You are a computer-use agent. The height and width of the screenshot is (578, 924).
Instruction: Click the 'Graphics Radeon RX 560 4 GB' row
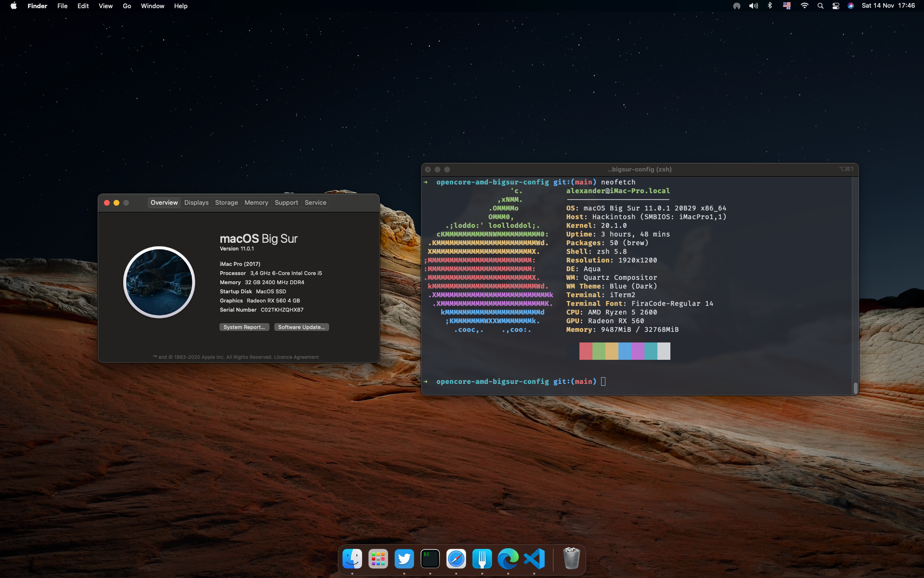coord(260,301)
